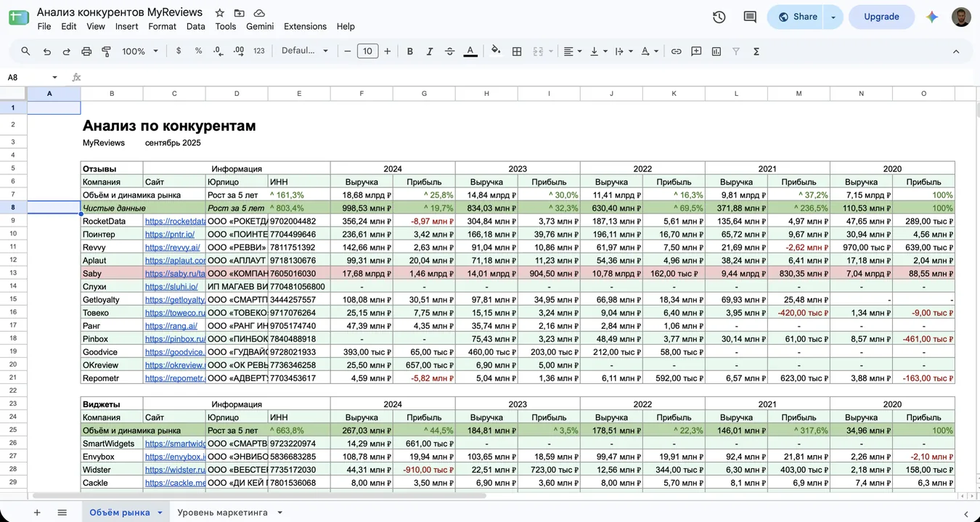This screenshot has width=980, height=522.
Task: Click the Insert chart icon
Action: [x=716, y=52]
